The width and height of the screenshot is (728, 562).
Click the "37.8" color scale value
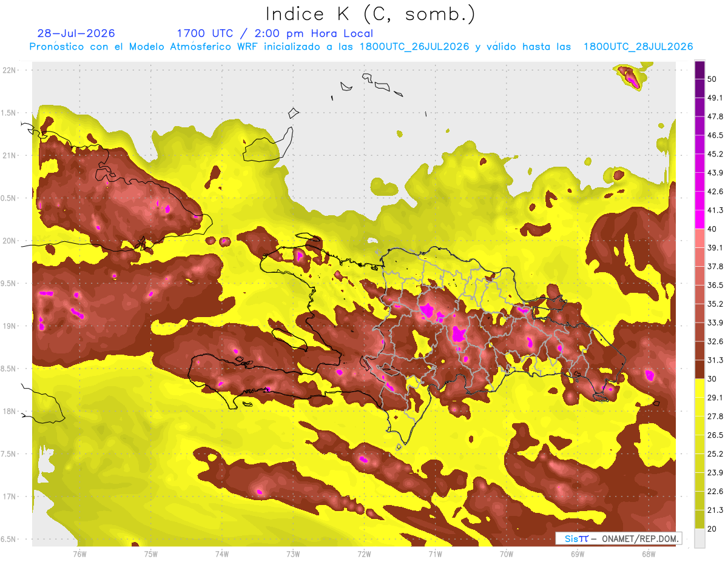pyautogui.click(x=715, y=266)
